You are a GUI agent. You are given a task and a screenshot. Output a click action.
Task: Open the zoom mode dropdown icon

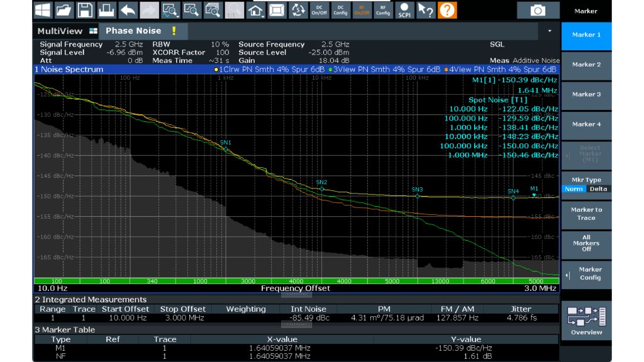point(170,10)
